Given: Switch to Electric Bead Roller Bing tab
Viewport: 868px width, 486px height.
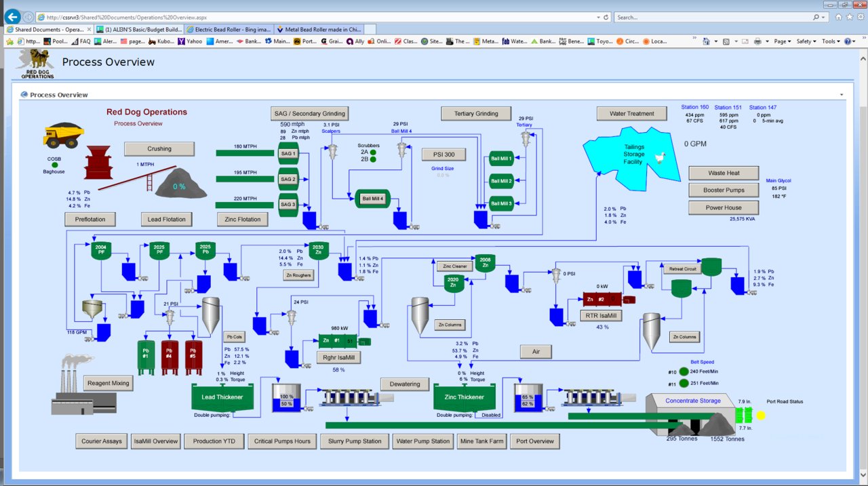Looking at the screenshot, I should click(x=229, y=29).
